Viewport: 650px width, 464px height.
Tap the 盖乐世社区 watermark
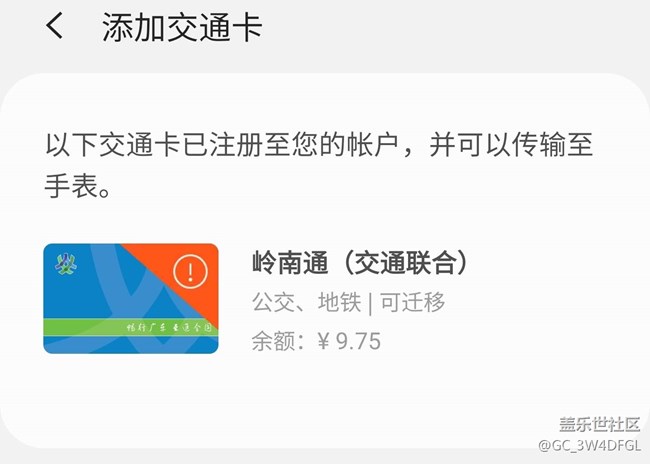tap(599, 425)
